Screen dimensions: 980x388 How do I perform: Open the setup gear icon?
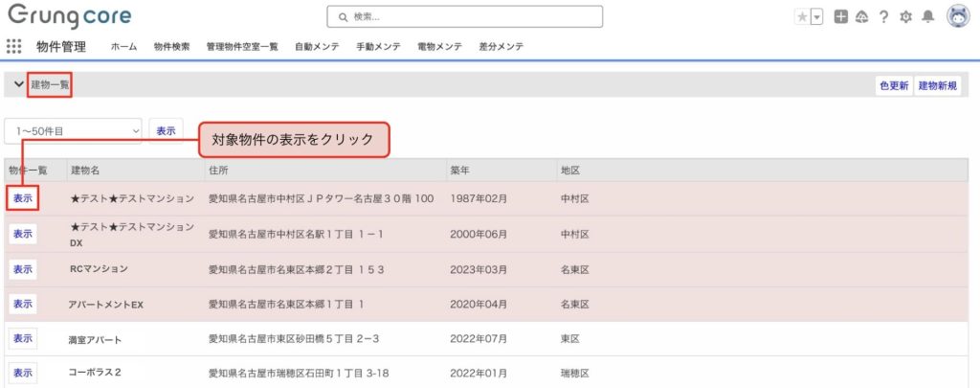coord(905,16)
